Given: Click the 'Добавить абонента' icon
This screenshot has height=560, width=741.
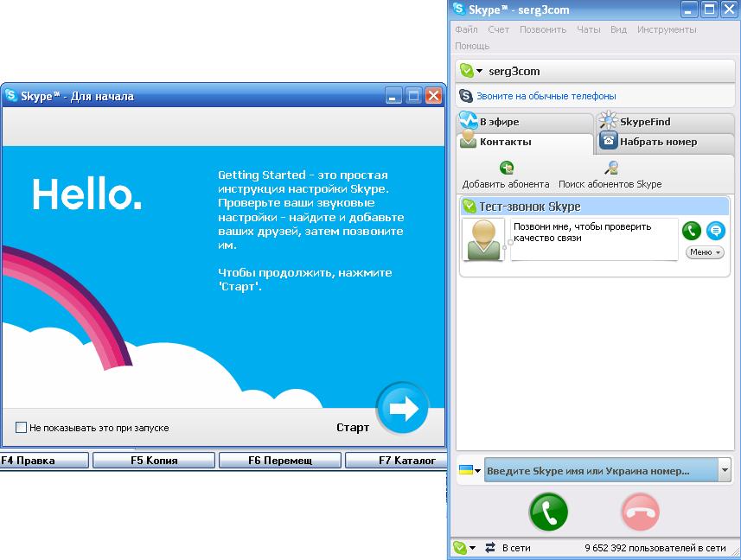Looking at the screenshot, I should (507, 168).
